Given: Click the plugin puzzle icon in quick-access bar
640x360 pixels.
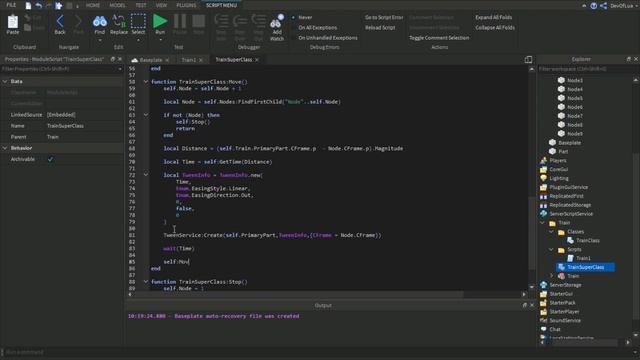Looking at the screenshot, I should coord(58,6).
